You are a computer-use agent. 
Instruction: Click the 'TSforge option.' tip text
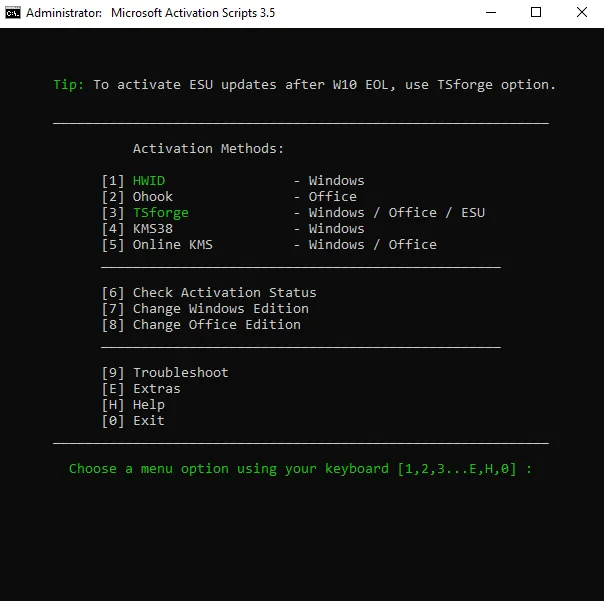click(x=497, y=85)
